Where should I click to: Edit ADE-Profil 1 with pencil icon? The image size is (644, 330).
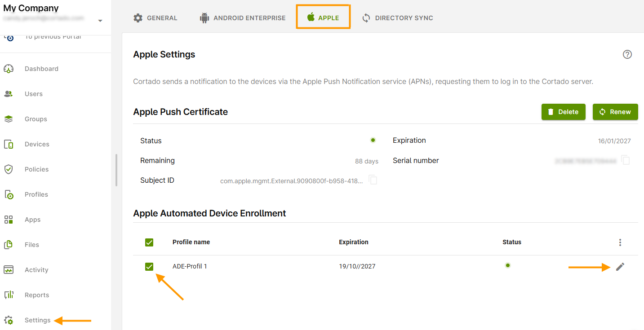tap(620, 267)
